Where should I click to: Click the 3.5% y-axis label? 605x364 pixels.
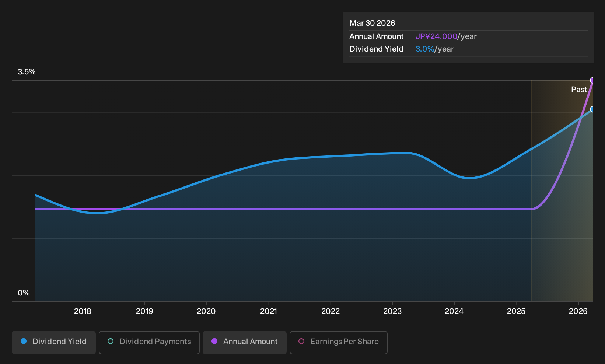click(27, 72)
